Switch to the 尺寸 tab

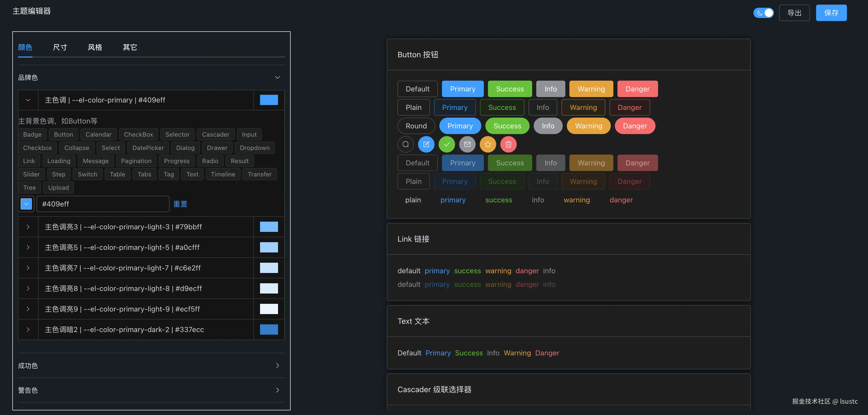60,47
